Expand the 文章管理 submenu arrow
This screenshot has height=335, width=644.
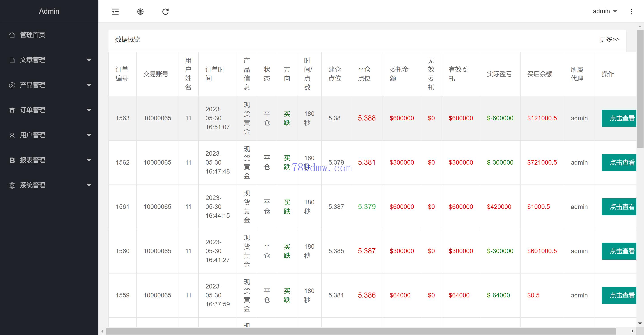pos(89,60)
